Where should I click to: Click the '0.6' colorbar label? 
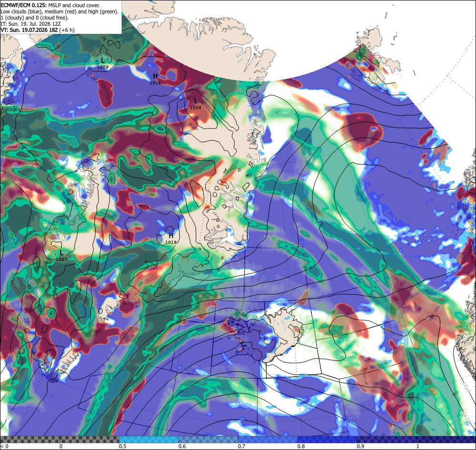(182, 446)
